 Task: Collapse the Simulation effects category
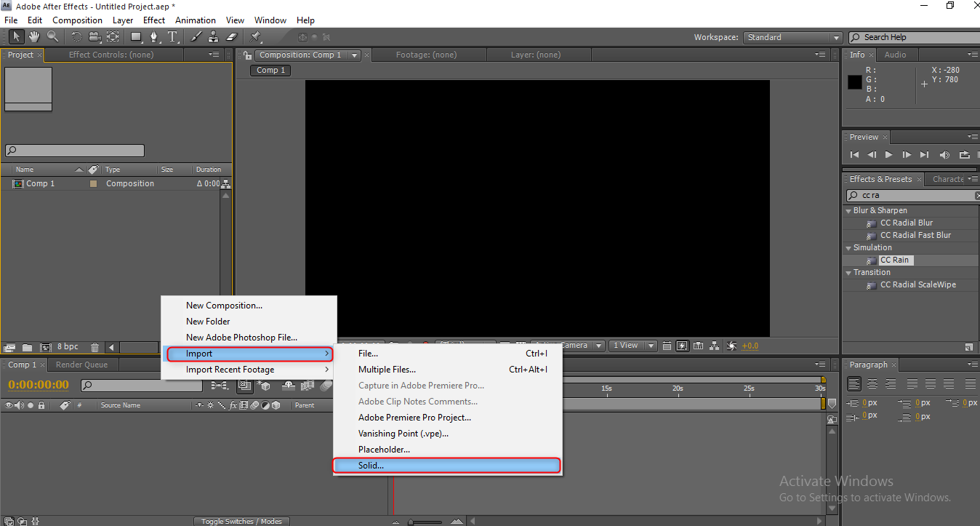848,248
